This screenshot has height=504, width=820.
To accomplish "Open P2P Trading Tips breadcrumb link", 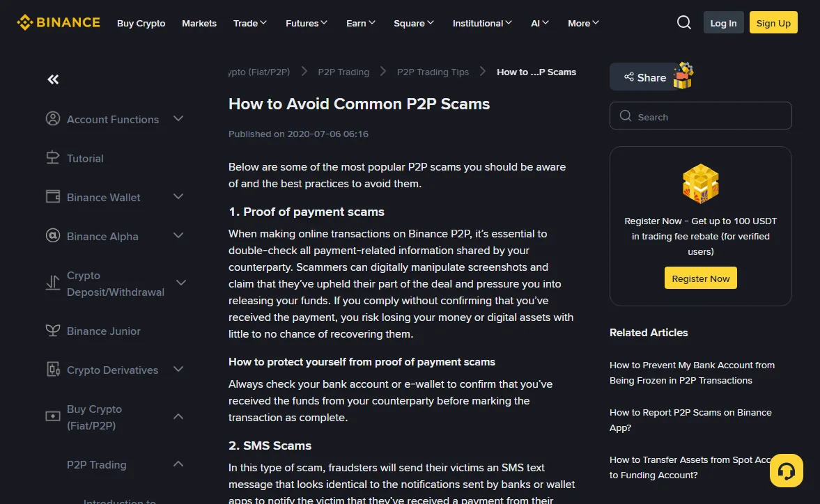I will [433, 72].
